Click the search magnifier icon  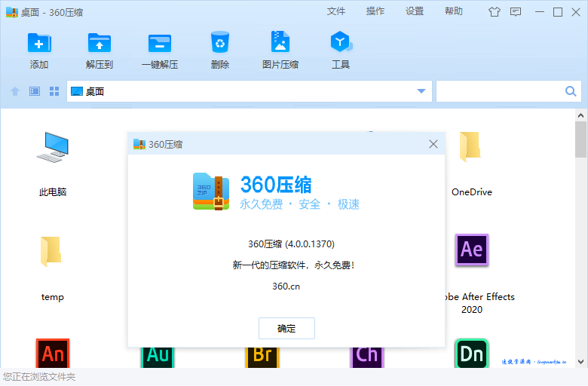click(571, 91)
